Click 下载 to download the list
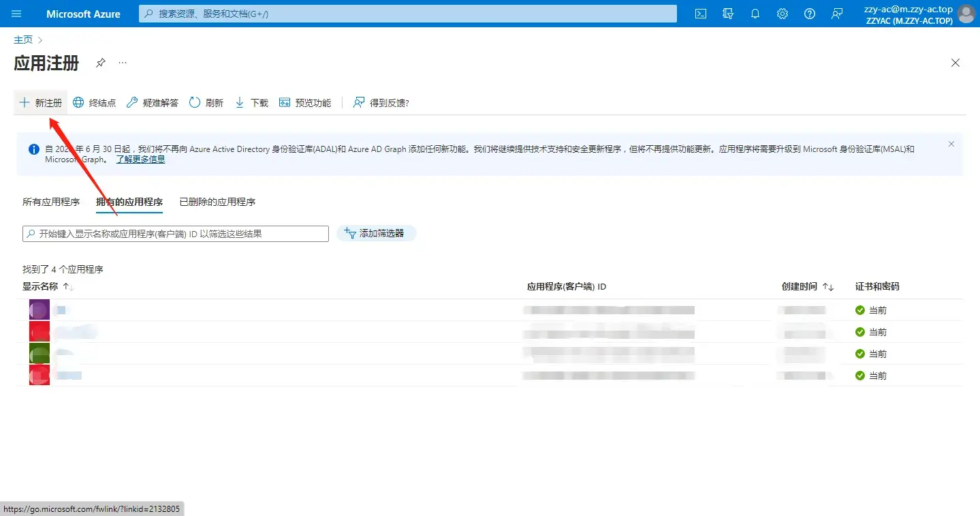 251,103
